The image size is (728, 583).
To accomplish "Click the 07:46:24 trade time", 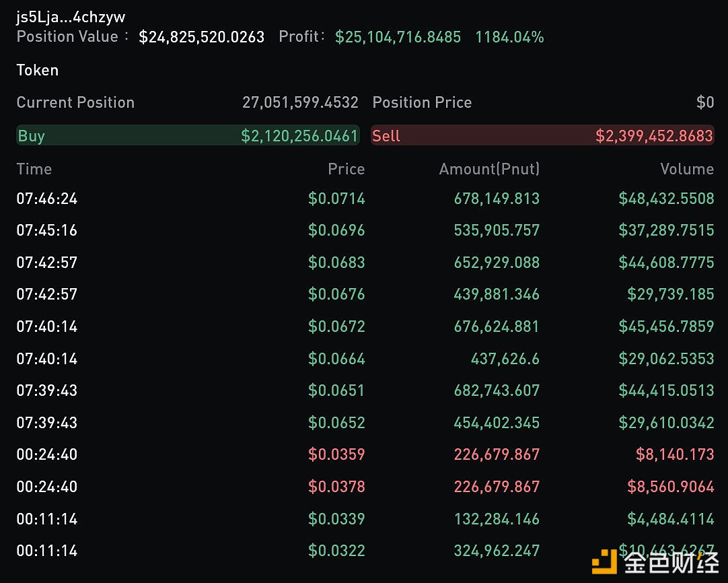I will (47, 199).
